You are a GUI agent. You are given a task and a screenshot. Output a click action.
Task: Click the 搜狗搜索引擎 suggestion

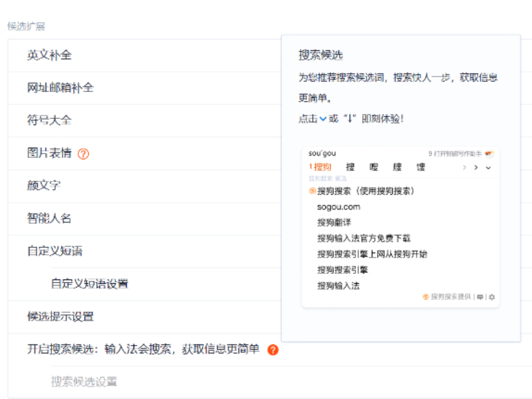(343, 270)
